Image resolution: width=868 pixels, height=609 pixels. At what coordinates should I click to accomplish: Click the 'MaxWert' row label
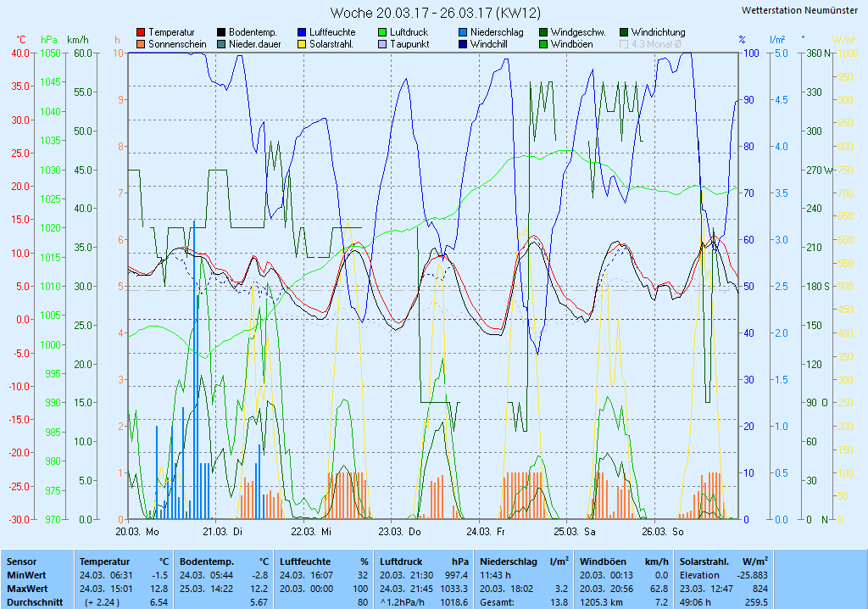[27, 589]
